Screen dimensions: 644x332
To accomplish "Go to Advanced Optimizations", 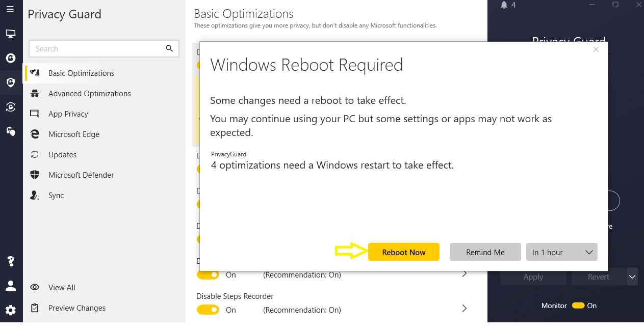I will pyautogui.click(x=105, y=94).
